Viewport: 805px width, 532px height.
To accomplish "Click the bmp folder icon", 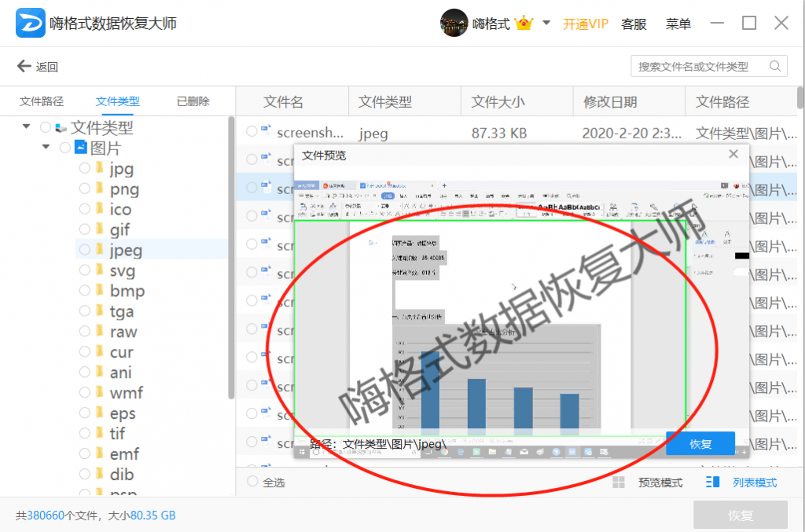I will coord(100,291).
